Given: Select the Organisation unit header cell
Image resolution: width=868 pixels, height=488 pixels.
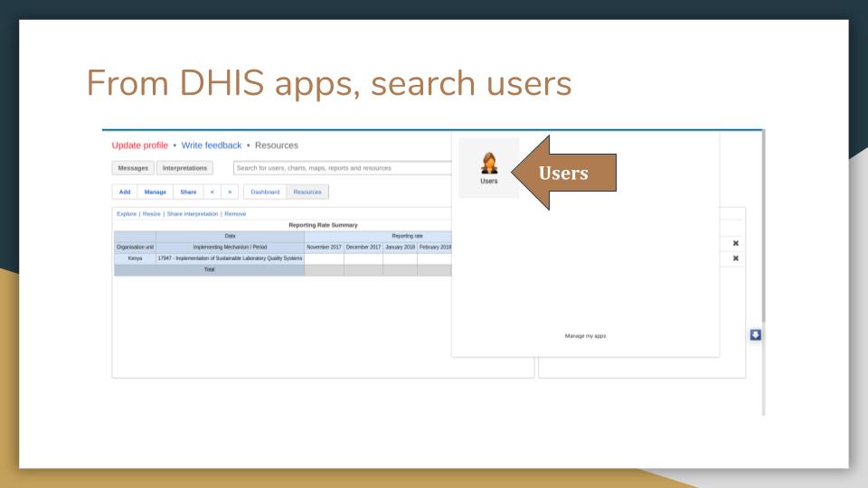Looking at the screenshot, I should (135, 247).
